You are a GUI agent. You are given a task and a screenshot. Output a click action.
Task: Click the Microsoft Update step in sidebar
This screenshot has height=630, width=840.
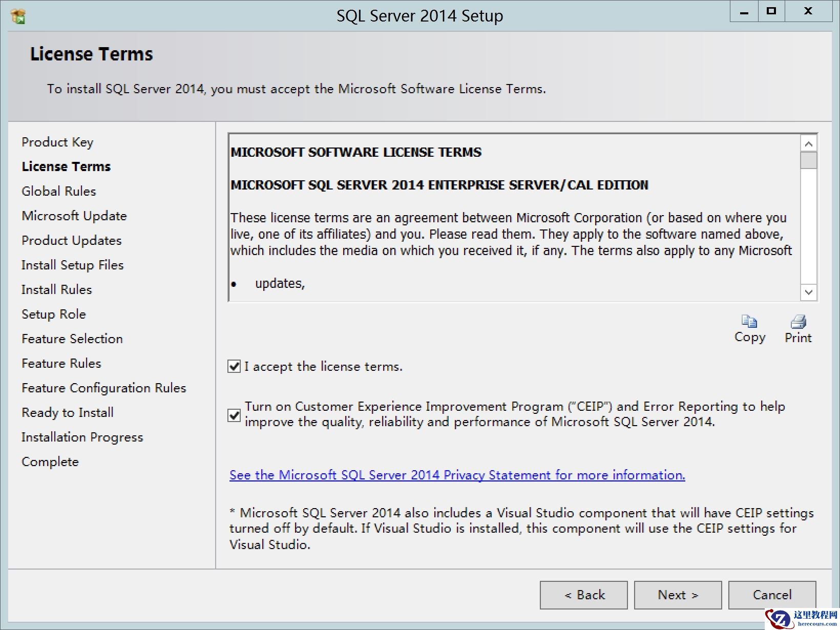74,216
